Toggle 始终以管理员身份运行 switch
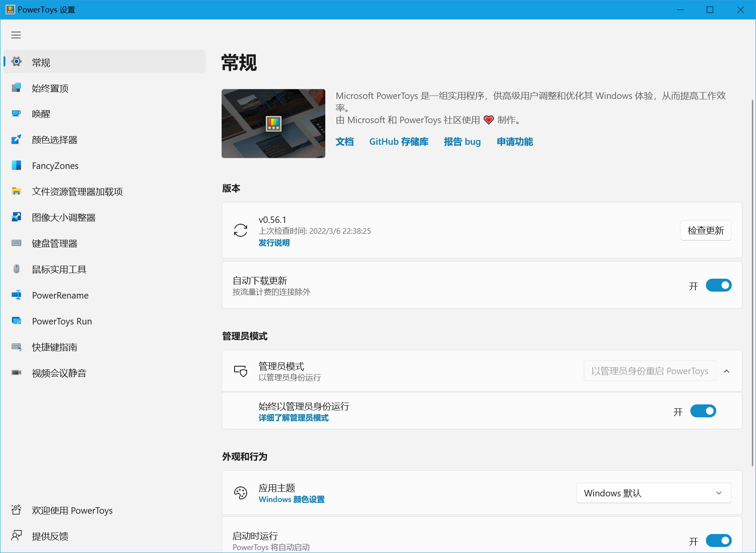The image size is (756, 553). (703, 411)
